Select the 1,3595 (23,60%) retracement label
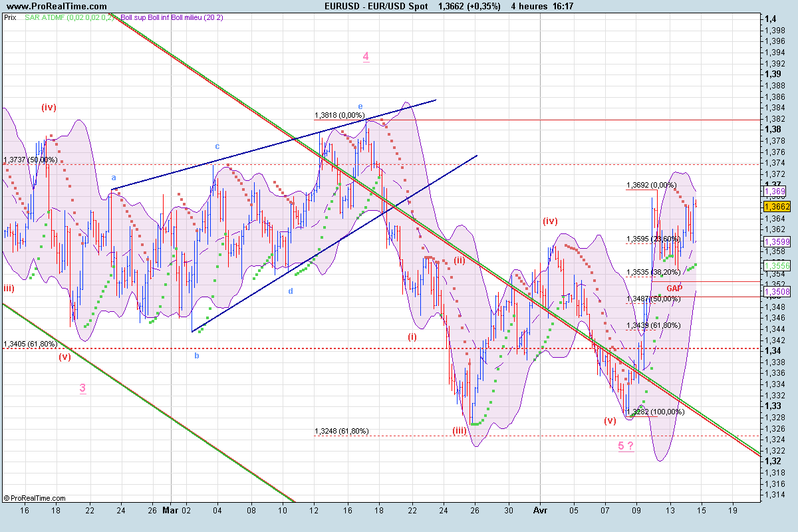The image size is (798, 532). (x=654, y=239)
